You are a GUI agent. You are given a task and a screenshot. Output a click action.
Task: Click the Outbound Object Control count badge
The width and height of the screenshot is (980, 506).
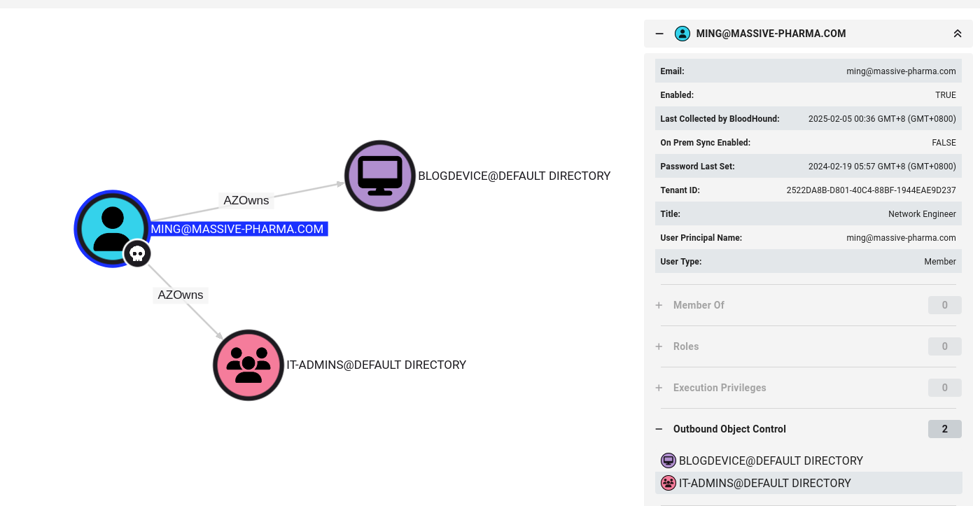coord(944,429)
